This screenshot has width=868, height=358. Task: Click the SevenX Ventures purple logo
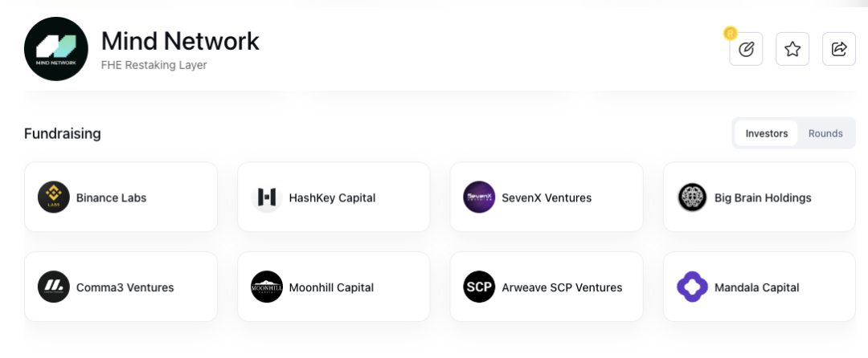click(479, 197)
